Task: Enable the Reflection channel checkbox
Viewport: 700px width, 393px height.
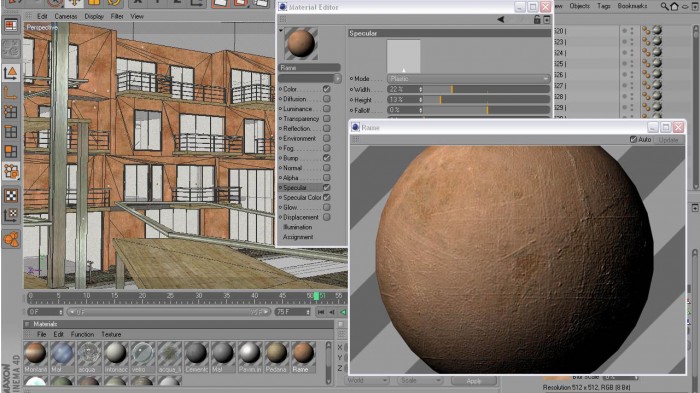Action: (x=327, y=128)
